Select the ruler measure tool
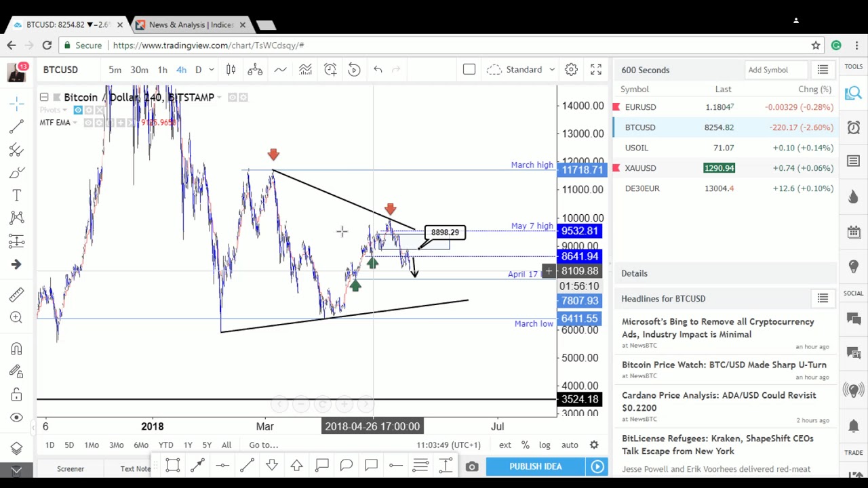Viewport: 868px width, 488px height. click(x=16, y=294)
